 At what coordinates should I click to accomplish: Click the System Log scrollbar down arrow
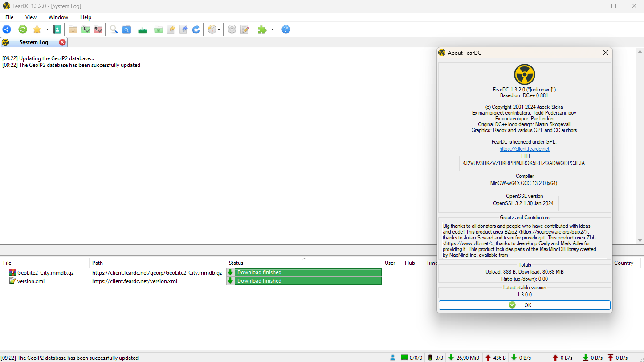(640, 240)
